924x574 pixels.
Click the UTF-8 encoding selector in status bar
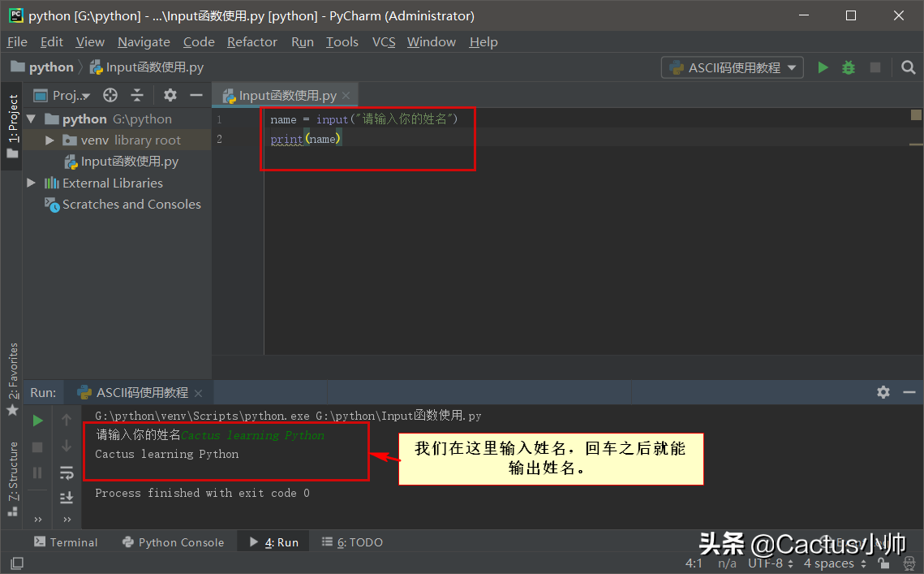point(765,563)
